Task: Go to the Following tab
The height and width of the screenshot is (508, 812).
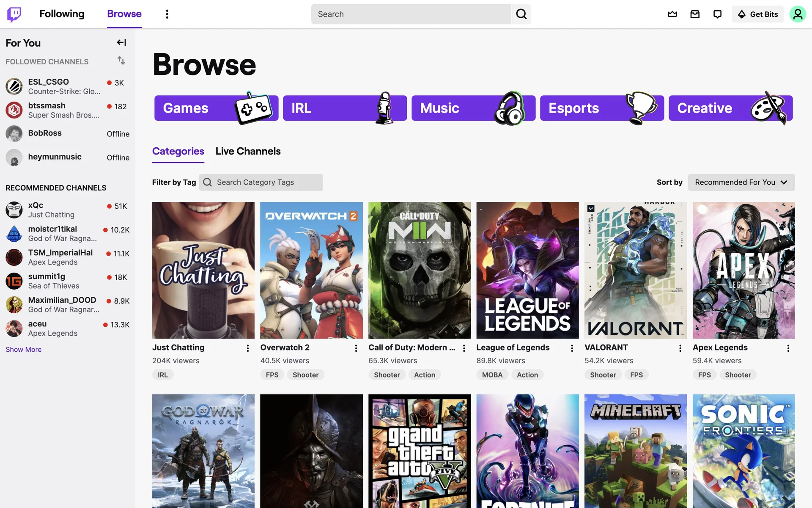Action: point(62,14)
